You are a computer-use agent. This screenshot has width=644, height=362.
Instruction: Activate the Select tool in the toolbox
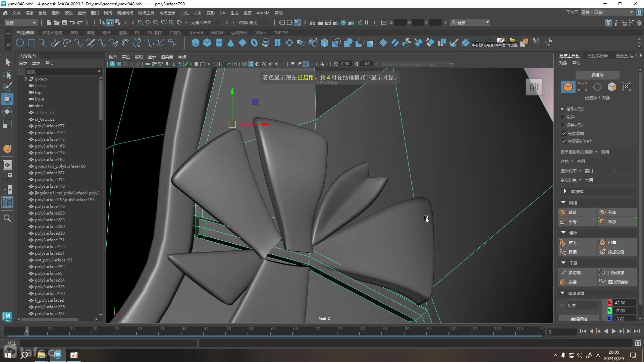pyautogui.click(x=7, y=62)
